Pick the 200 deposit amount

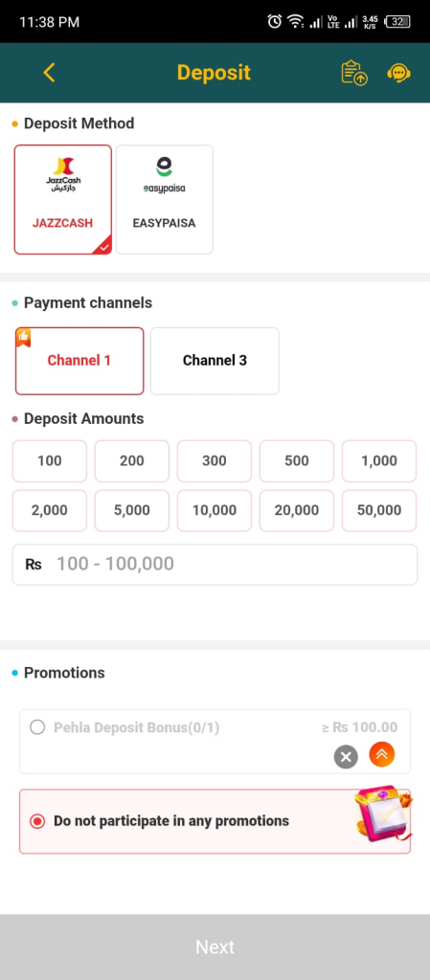[132, 460]
